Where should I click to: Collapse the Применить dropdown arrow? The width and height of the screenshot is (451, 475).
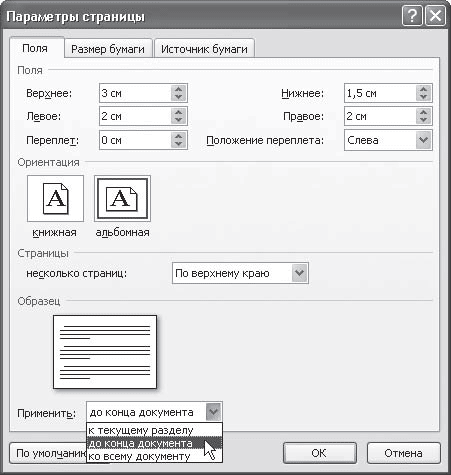click(x=213, y=412)
